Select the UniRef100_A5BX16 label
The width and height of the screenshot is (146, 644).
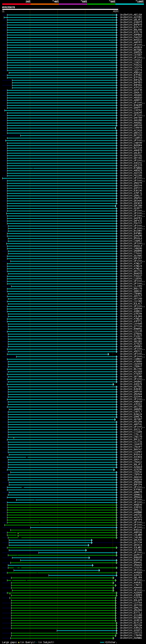[x=131, y=72]
